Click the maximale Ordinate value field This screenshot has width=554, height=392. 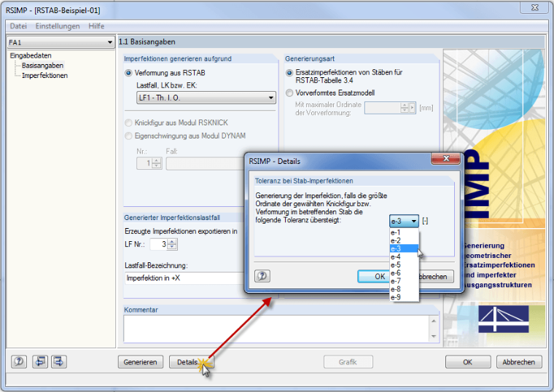[x=382, y=108]
